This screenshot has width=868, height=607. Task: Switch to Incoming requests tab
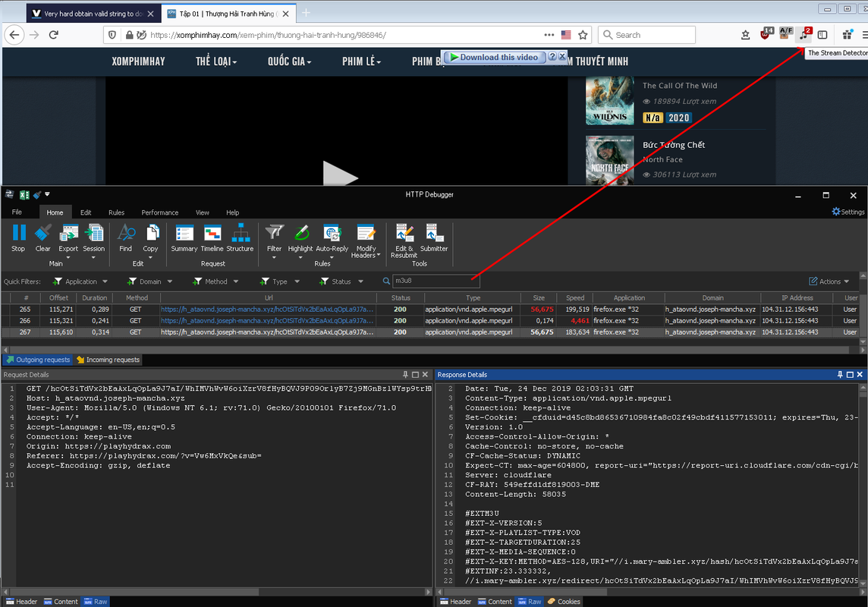coord(108,360)
